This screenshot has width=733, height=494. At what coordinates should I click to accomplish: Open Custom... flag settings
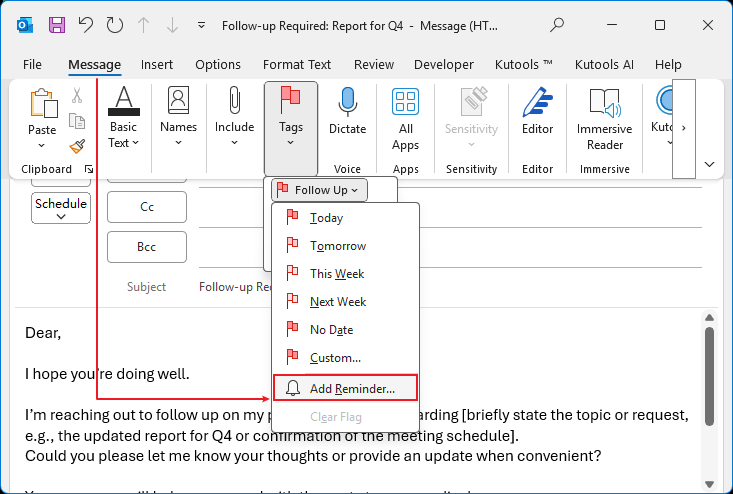click(x=345, y=358)
